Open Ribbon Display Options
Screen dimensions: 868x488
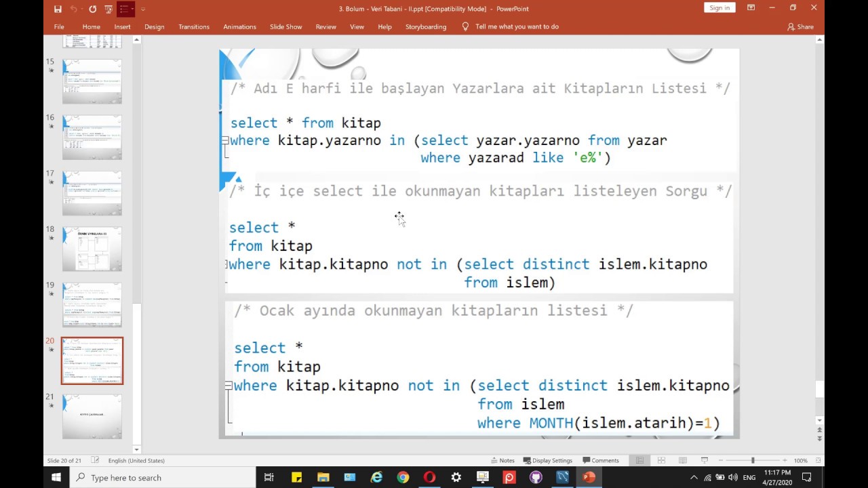(751, 8)
